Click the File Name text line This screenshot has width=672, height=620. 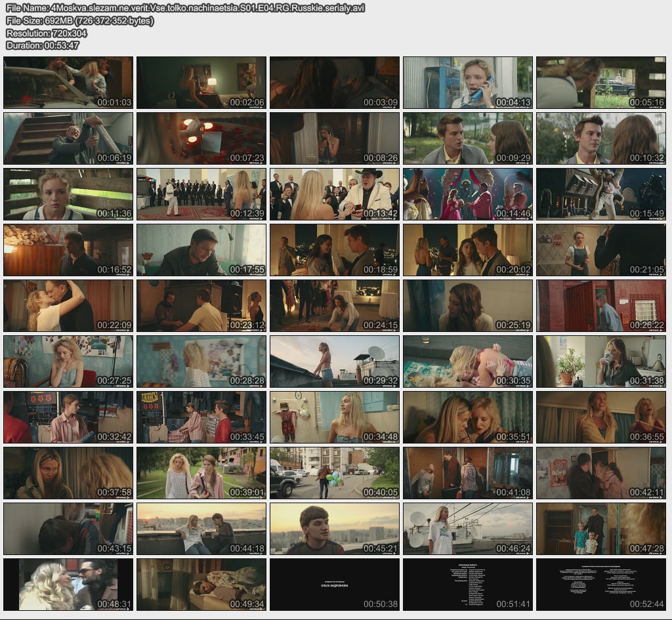185,8
